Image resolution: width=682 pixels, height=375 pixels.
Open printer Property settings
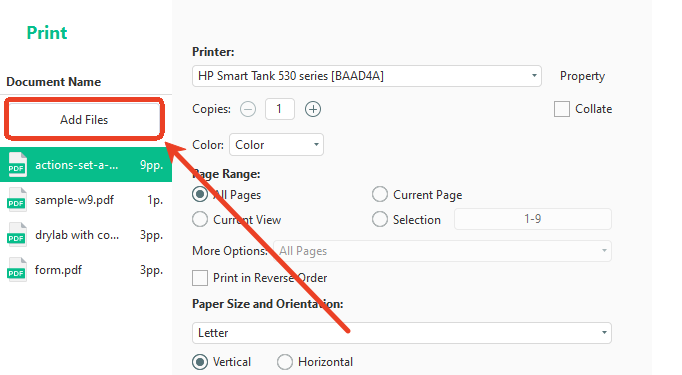coord(582,76)
